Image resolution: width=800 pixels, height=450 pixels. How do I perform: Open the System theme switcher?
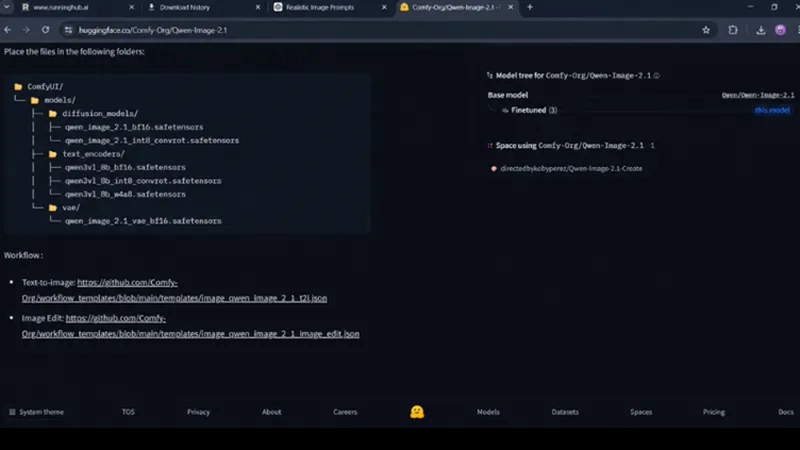(37, 412)
